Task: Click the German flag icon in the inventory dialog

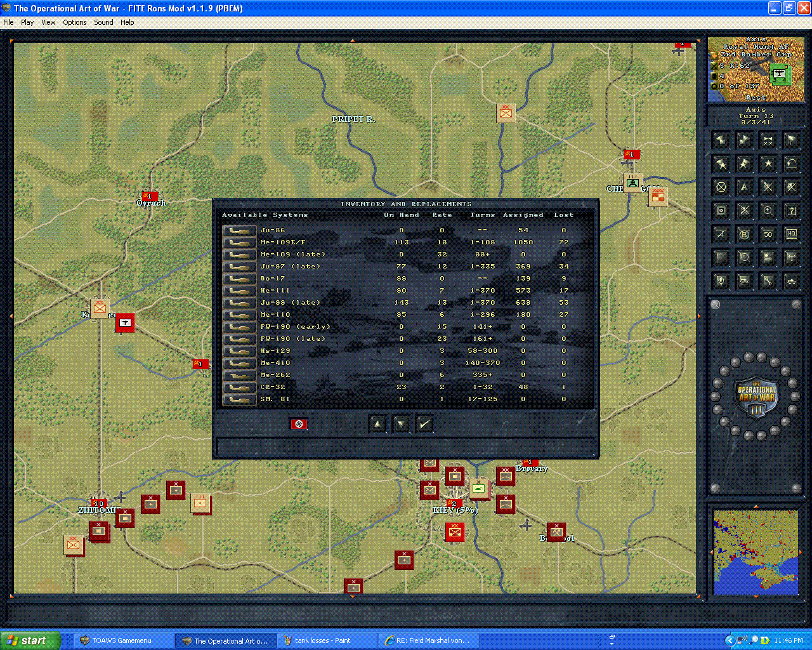Action: (299, 423)
